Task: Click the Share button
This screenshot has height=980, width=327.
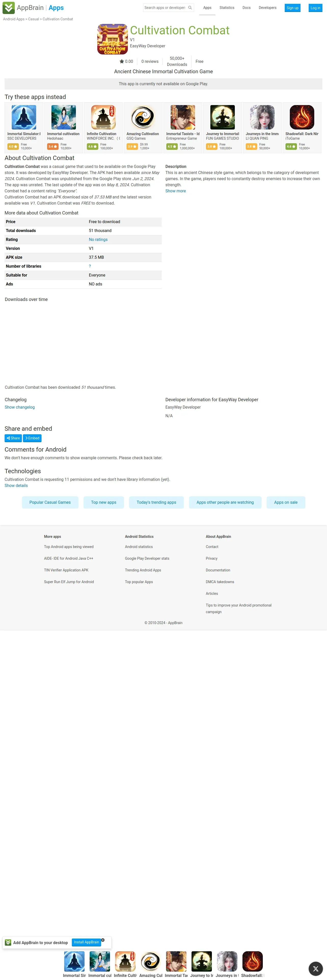Action: 13,438
